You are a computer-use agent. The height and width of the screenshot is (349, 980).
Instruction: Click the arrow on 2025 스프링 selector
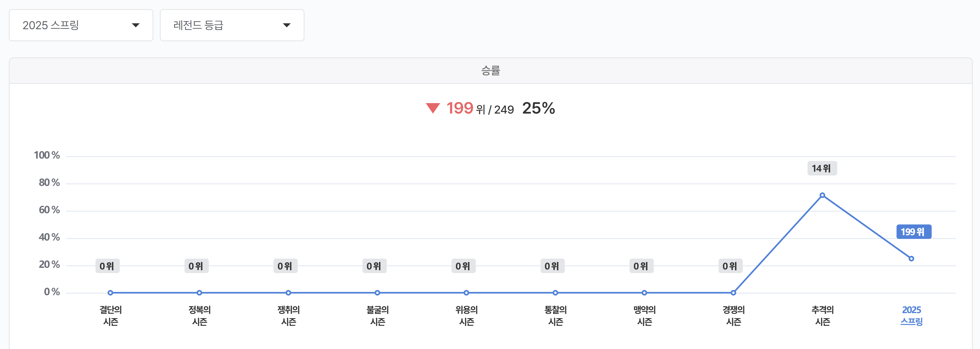[135, 25]
